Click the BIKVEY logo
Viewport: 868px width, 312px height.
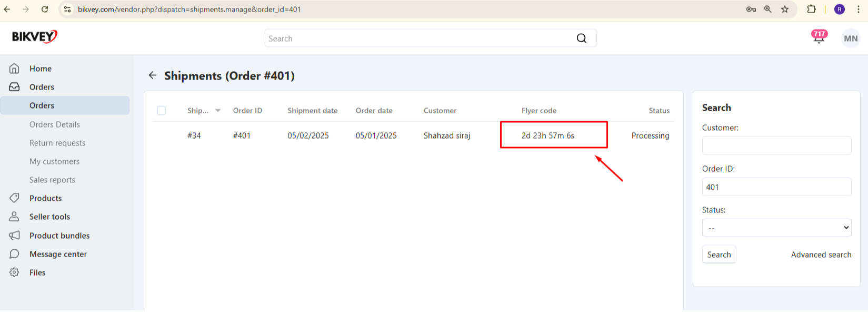point(35,36)
